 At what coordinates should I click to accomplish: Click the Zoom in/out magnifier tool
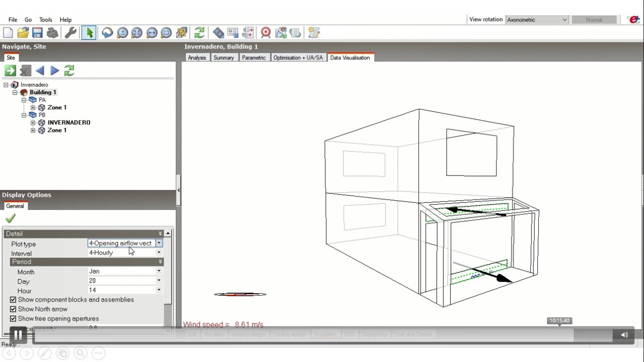click(x=122, y=33)
